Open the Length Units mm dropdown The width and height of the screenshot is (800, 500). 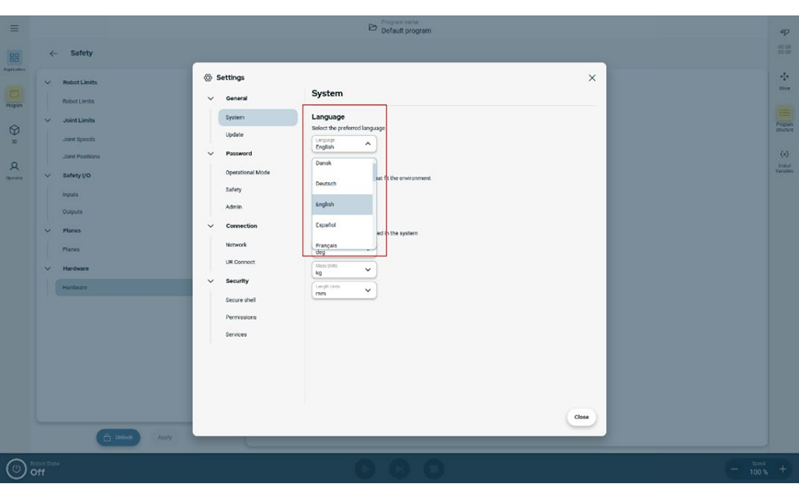[x=344, y=291]
